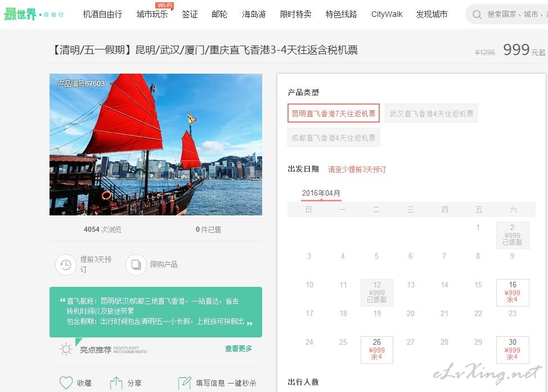
Task: Click the 0 件已售 sold count
Action: [x=208, y=229]
